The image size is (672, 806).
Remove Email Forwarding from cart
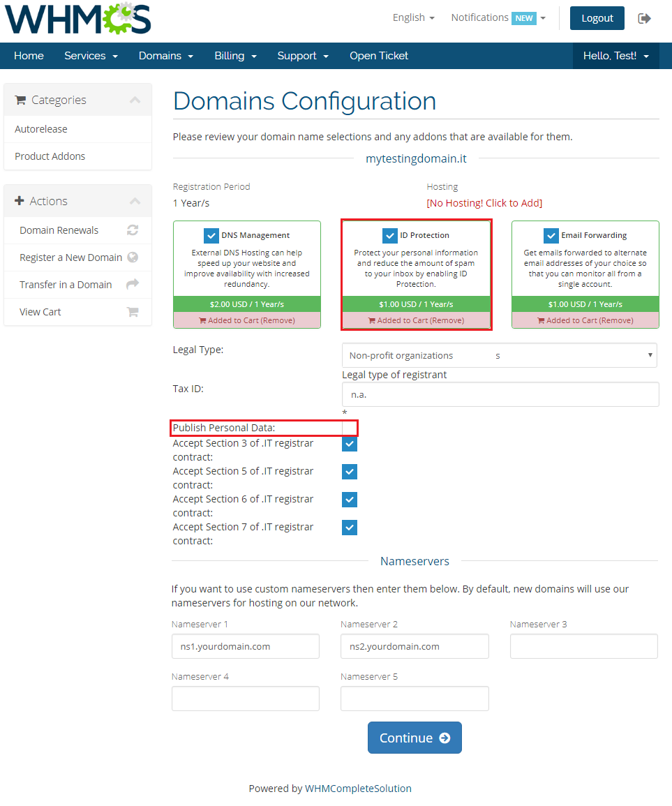tap(585, 320)
